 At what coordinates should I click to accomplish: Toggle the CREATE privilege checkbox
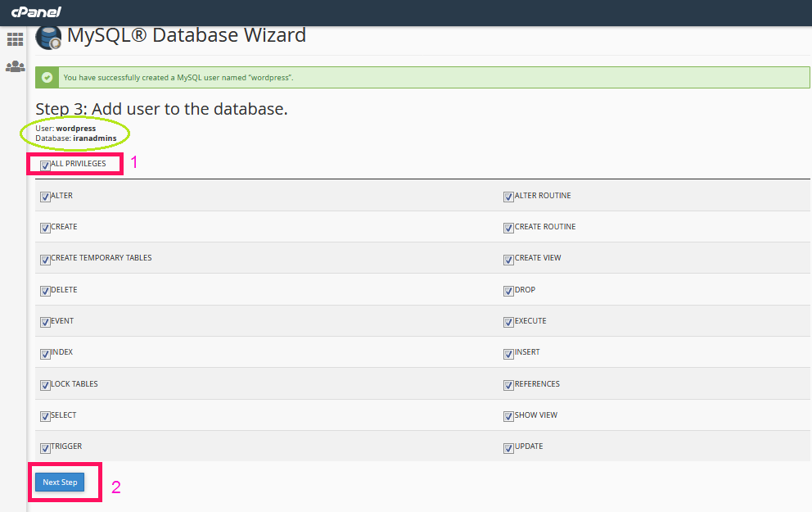(x=45, y=228)
